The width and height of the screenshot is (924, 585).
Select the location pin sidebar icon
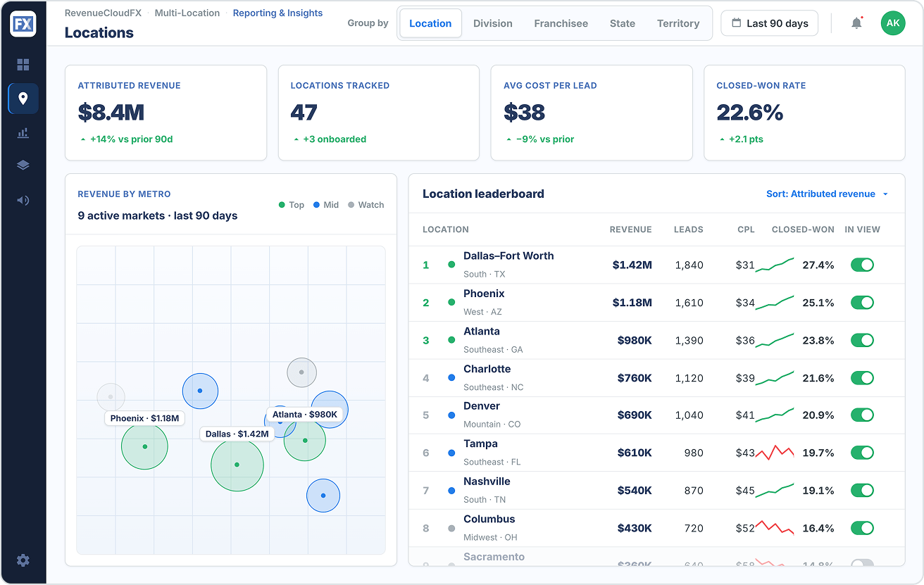pyautogui.click(x=23, y=99)
